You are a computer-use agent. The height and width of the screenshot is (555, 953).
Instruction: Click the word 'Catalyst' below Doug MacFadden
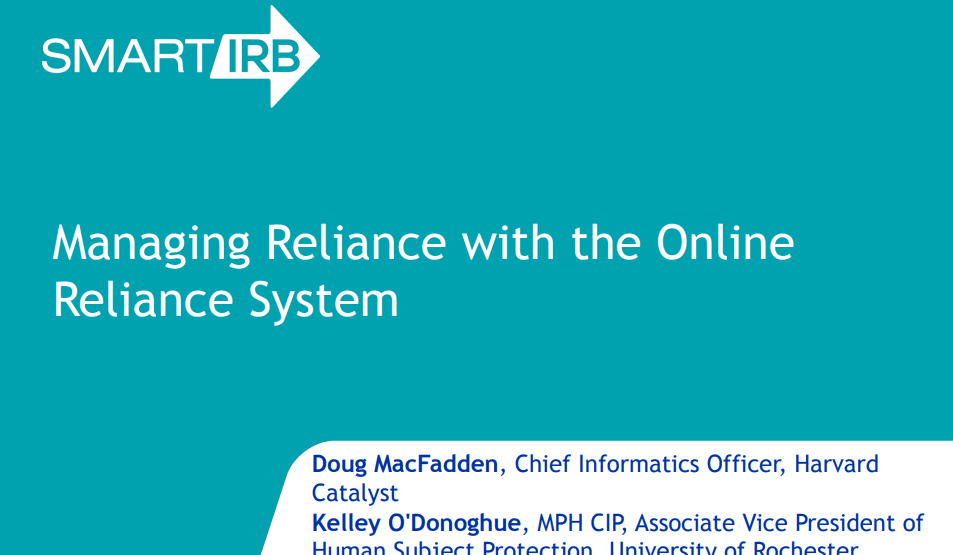[355, 493]
